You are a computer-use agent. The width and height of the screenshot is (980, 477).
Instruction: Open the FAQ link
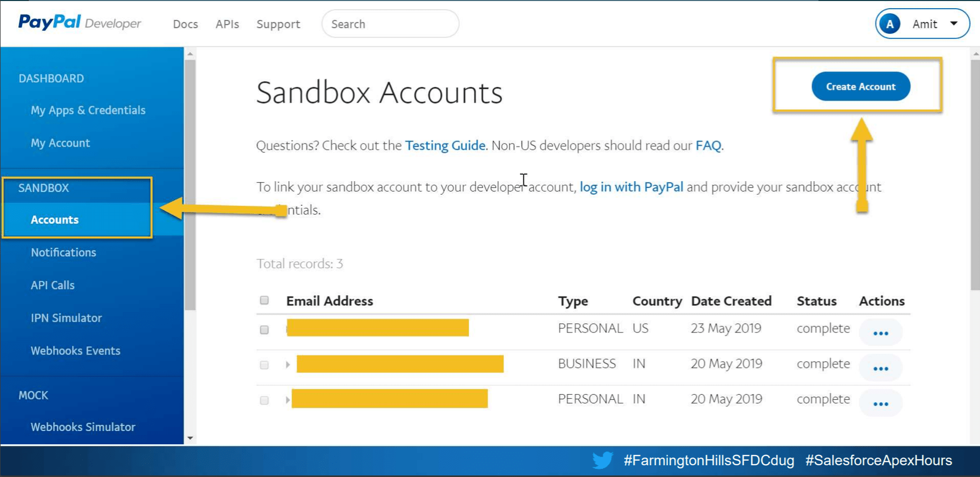(709, 146)
